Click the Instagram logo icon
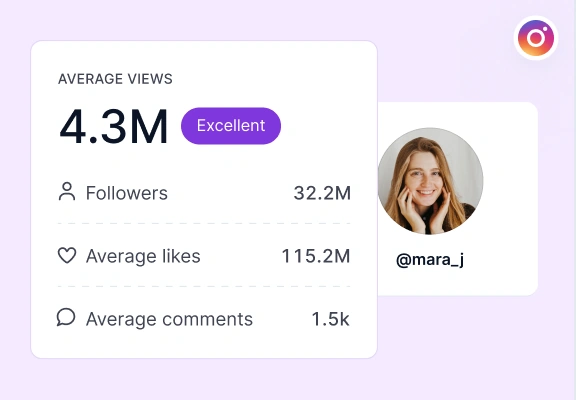Viewport: 576px width, 400px height. tap(536, 38)
